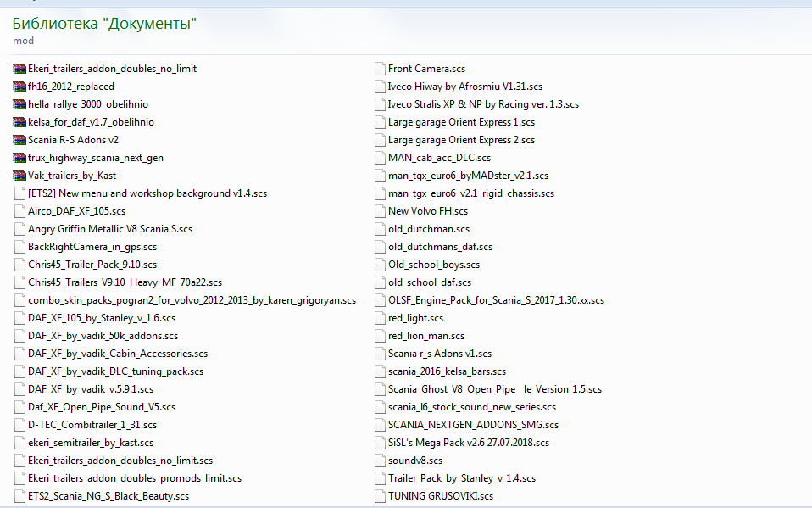Viewport: 812px width, 508px height.
Task: Select the fh16_2012_replaced archive icon
Action: coord(19,87)
